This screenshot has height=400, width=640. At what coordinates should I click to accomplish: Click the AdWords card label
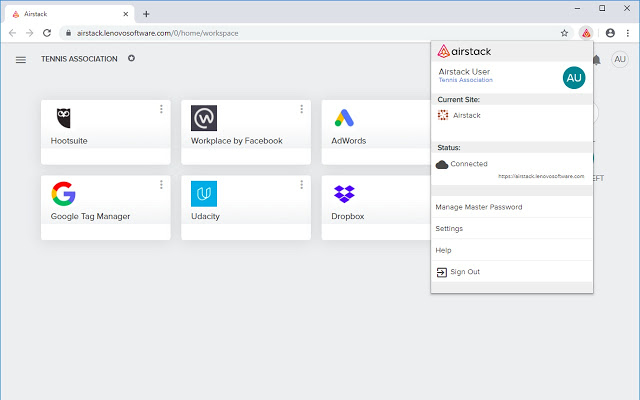click(x=349, y=141)
